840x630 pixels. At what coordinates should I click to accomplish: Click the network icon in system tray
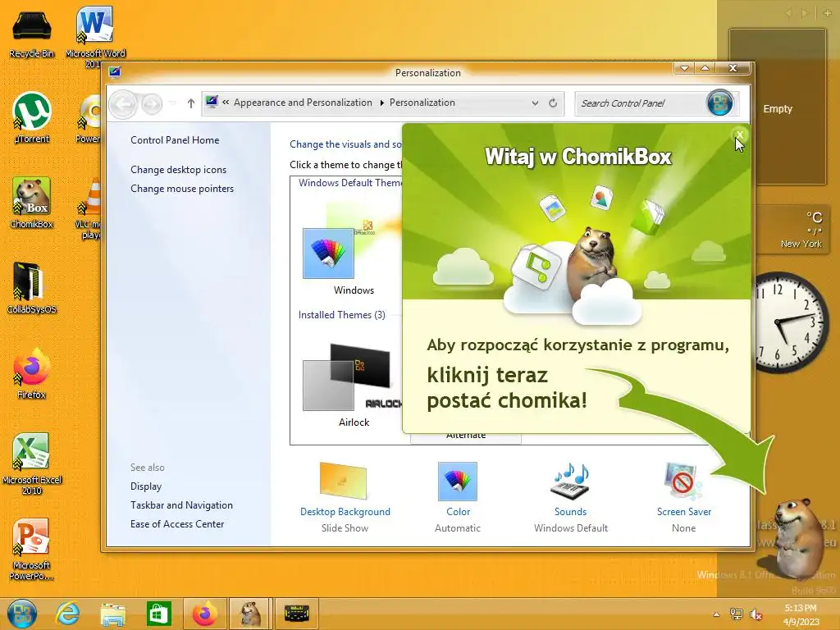[x=737, y=614]
